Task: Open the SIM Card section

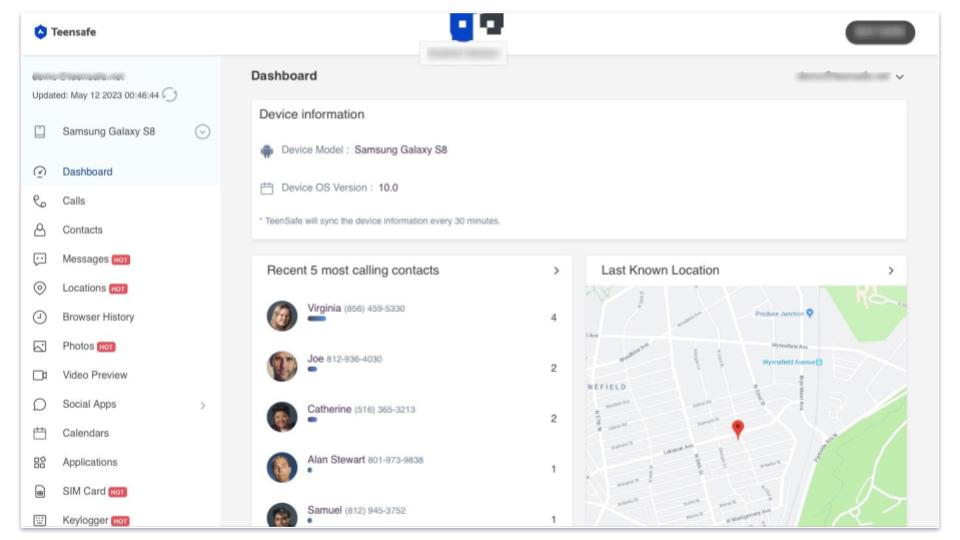Action: coord(84,491)
